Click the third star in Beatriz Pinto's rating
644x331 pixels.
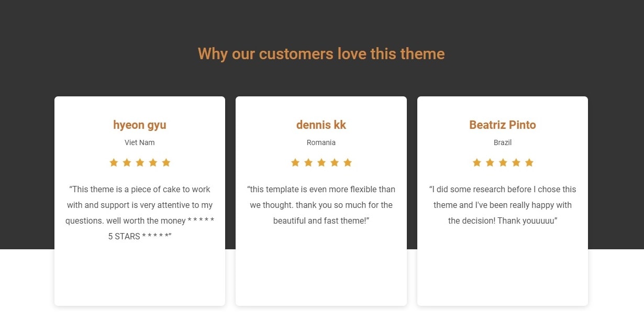(x=503, y=163)
